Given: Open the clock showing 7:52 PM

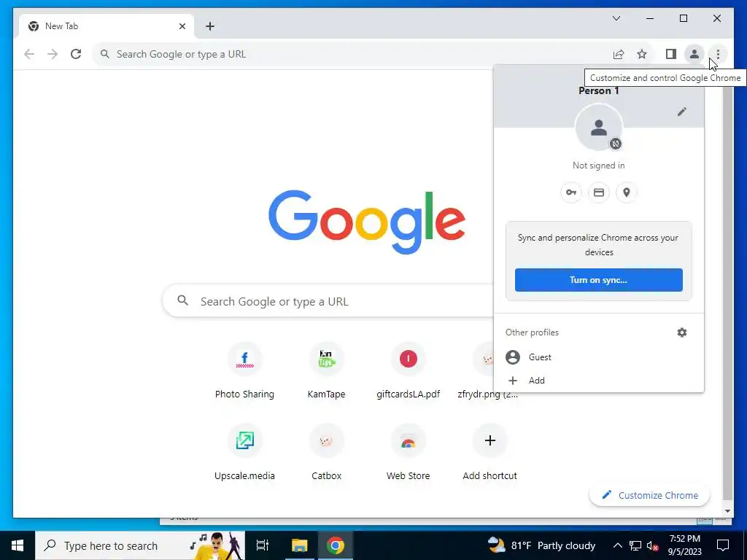Looking at the screenshot, I should 684,545.
